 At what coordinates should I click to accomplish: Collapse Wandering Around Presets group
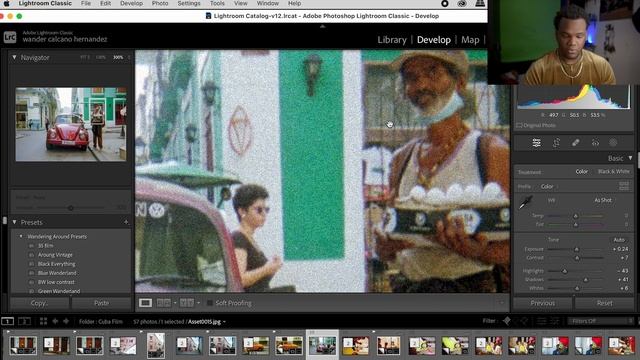(21, 236)
